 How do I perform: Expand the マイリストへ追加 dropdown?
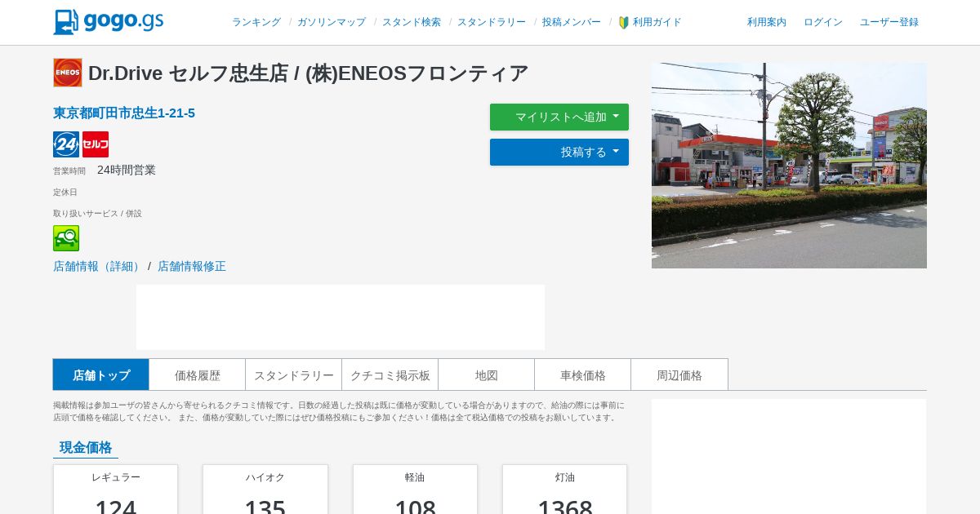tap(559, 117)
